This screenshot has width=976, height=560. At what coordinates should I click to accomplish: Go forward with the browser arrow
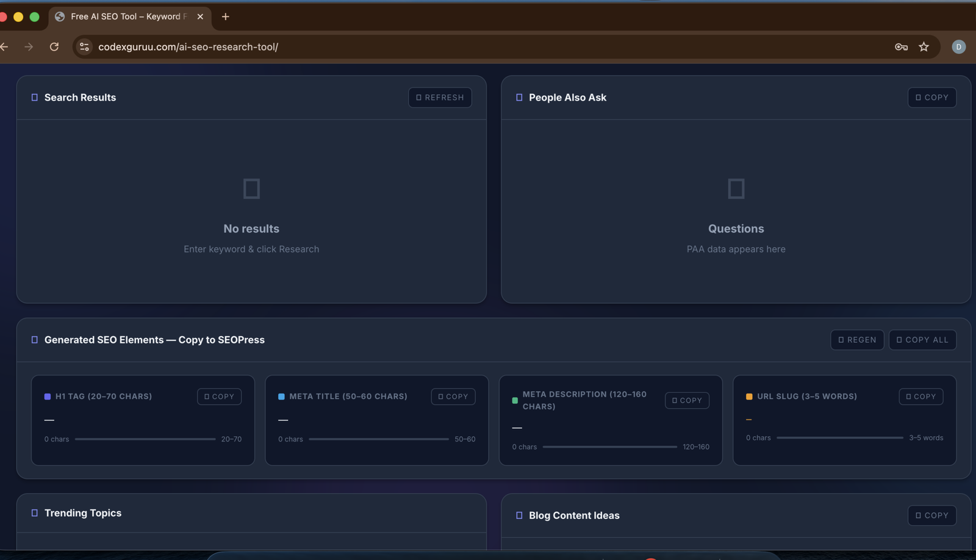[29, 47]
